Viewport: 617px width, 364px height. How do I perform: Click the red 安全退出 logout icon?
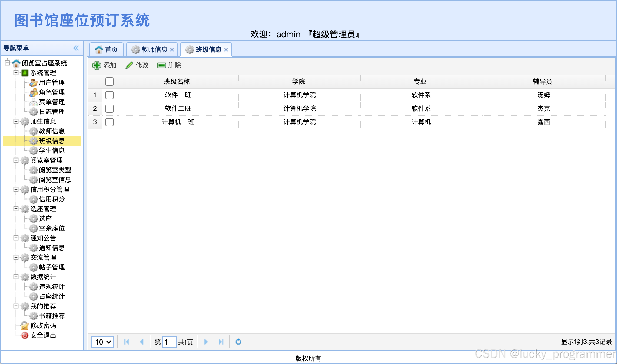[x=25, y=335]
